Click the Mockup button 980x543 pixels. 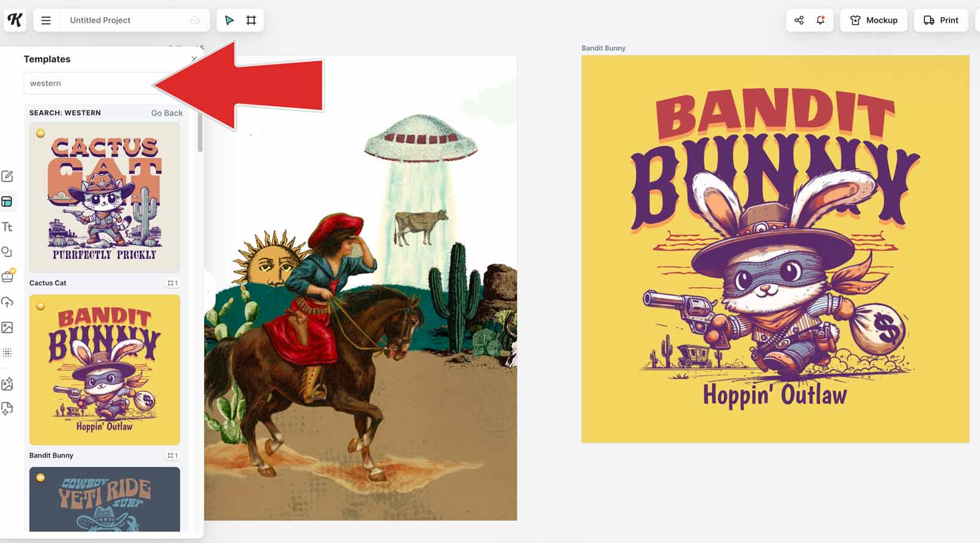pyautogui.click(x=873, y=20)
